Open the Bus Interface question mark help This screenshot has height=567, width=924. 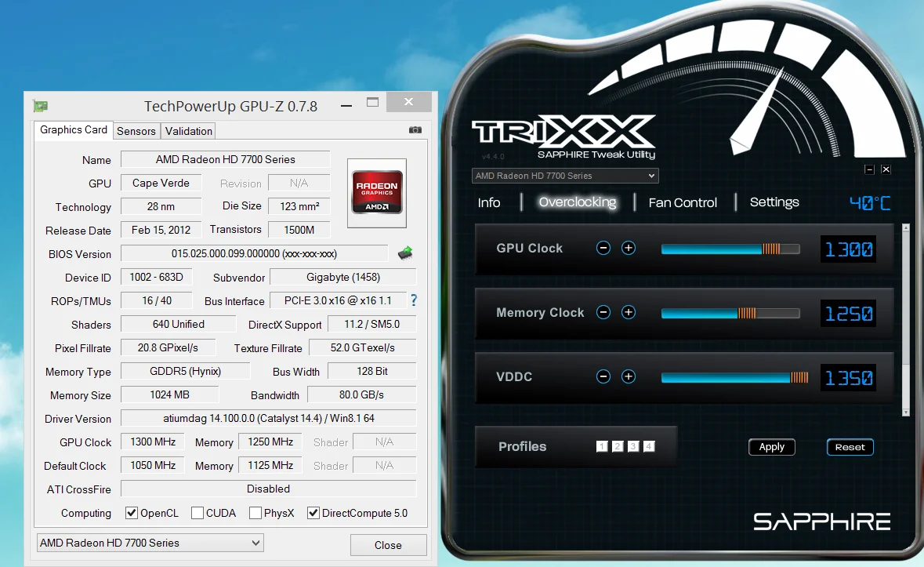tap(414, 300)
